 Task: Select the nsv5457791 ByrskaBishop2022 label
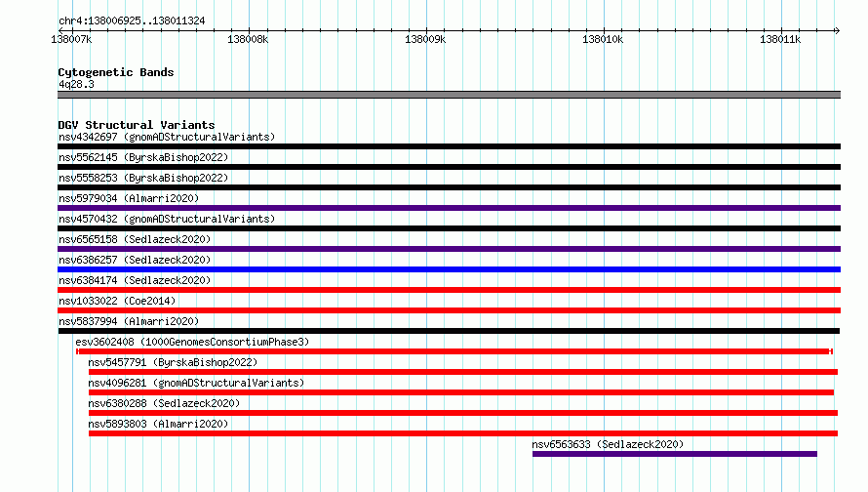tap(173, 362)
